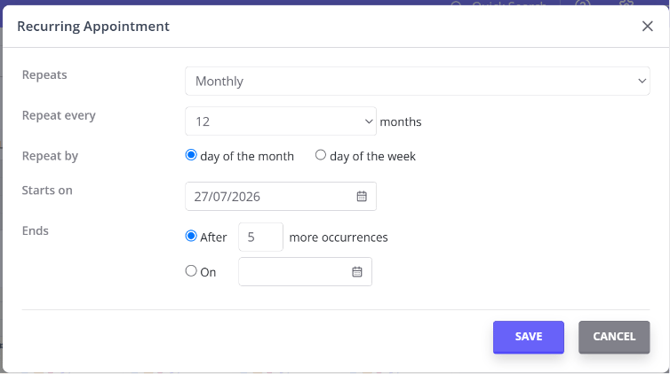Open the calendar icon for Ends On date
The height and width of the screenshot is (374, 670).
[x=357, y=272]
